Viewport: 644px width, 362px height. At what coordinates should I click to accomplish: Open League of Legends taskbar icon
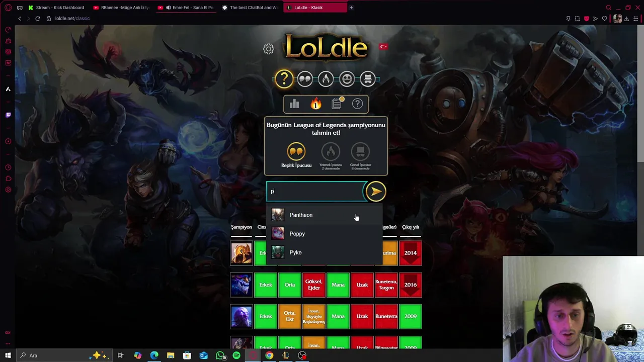pos(286,355)
